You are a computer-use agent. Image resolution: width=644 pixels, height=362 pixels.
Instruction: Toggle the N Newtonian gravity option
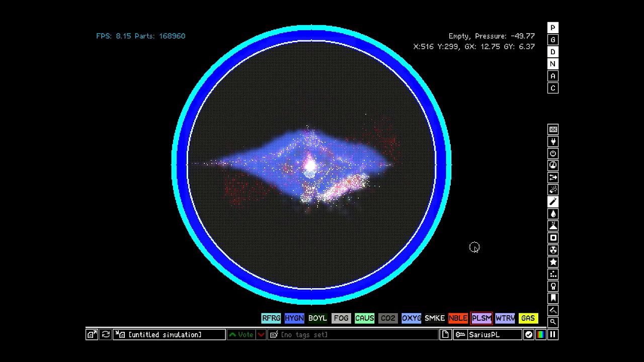pos(553,64)
